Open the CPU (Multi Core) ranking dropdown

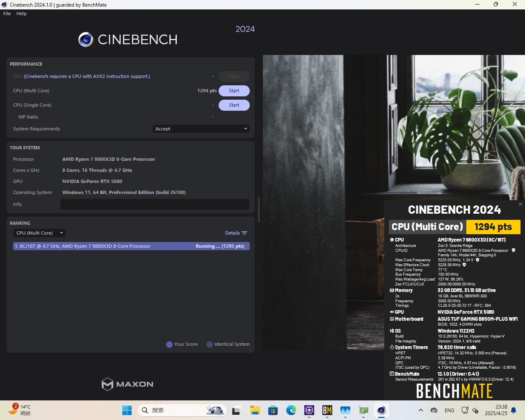39,233
